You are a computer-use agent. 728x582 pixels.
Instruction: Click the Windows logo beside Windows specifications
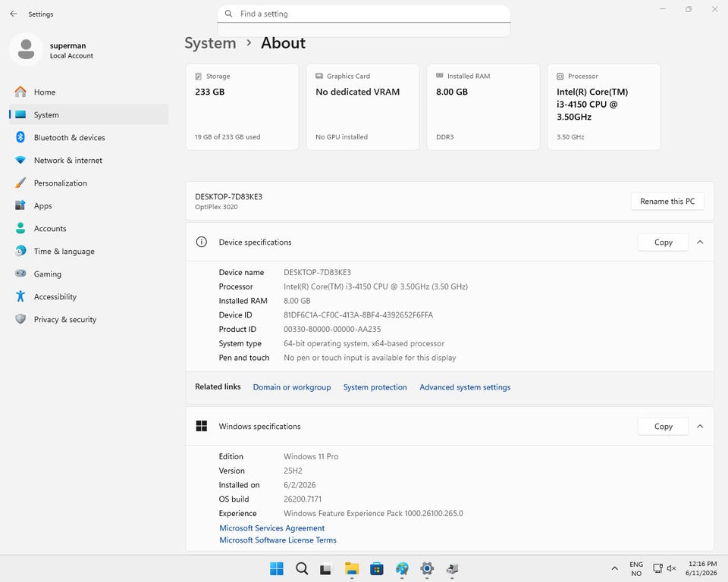coord(202,426)
